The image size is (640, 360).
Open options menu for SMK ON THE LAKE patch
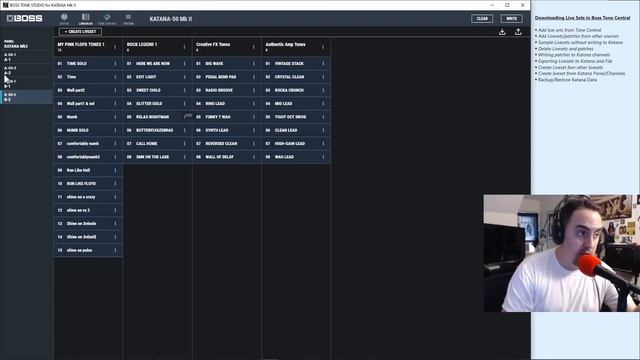tap(184, 157)
